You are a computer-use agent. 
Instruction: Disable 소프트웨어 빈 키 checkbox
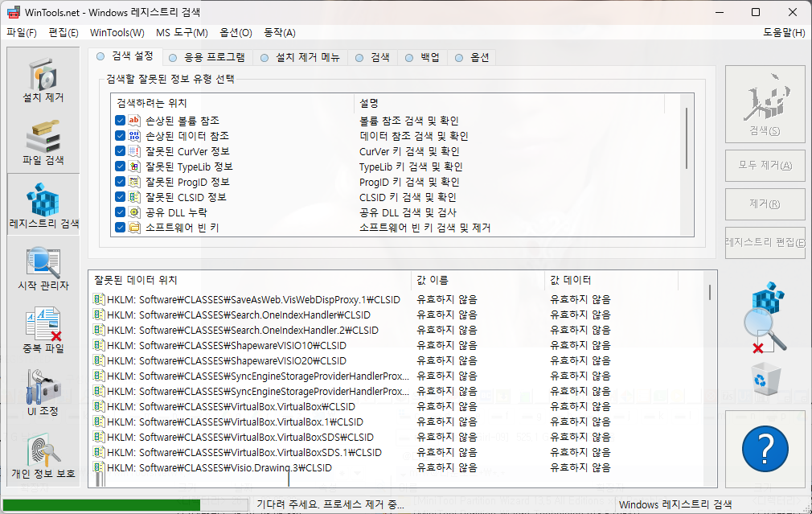coord(120,228)
